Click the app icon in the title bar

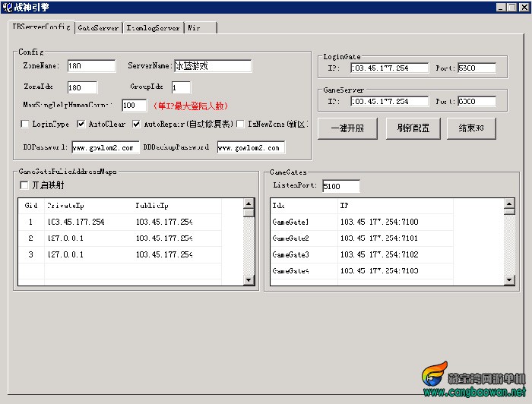click(8, 7)
